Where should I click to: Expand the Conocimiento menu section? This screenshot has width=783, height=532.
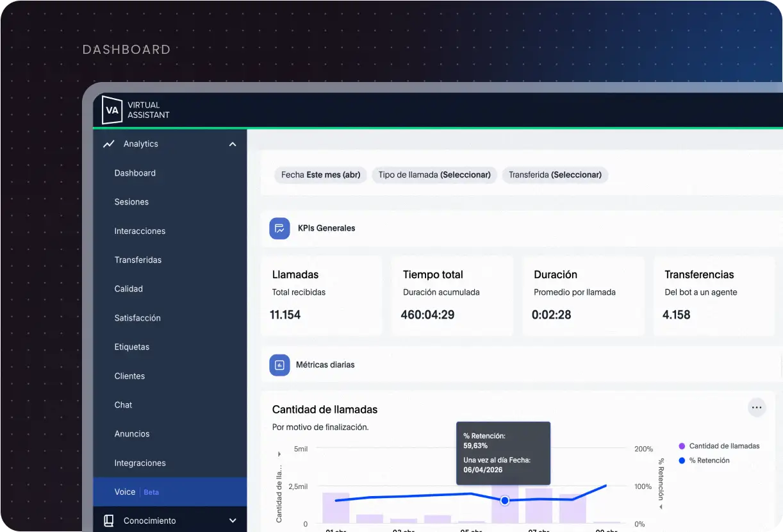tap(233, 520)
